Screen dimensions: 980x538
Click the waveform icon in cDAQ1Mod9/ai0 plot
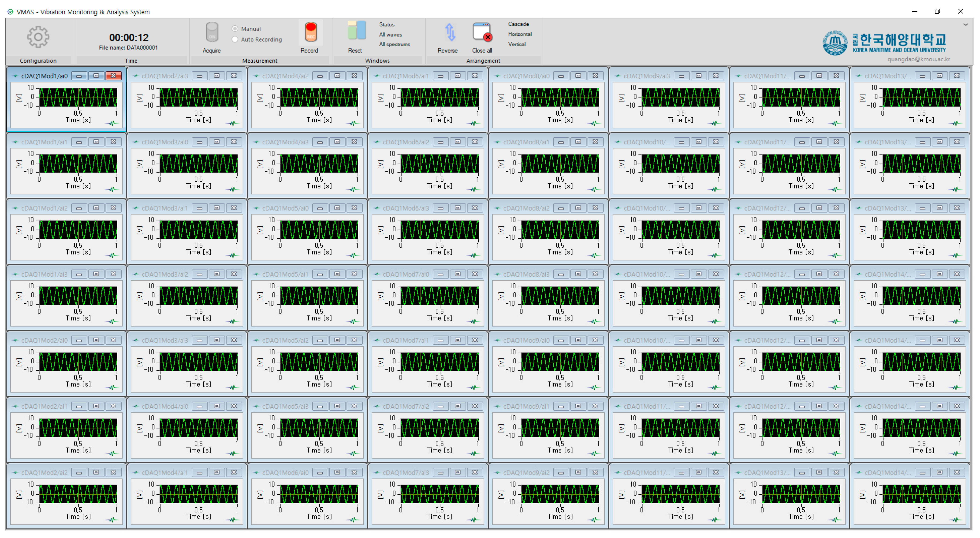tap(594, 387)
